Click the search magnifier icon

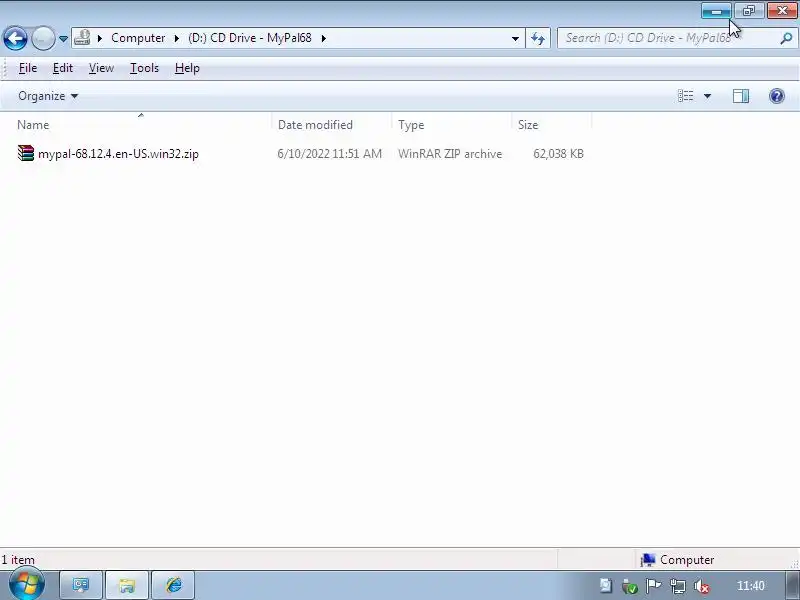point(786,38)
